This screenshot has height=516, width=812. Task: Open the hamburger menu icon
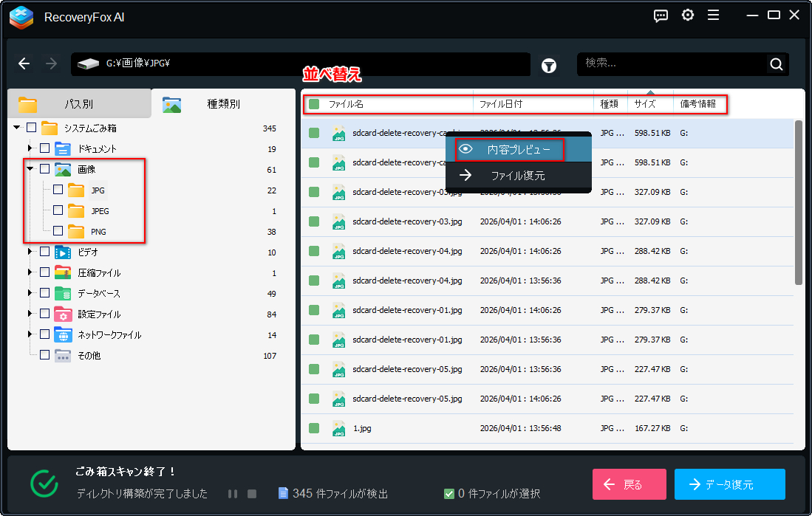pyautogui.click(x=713, y=15)
